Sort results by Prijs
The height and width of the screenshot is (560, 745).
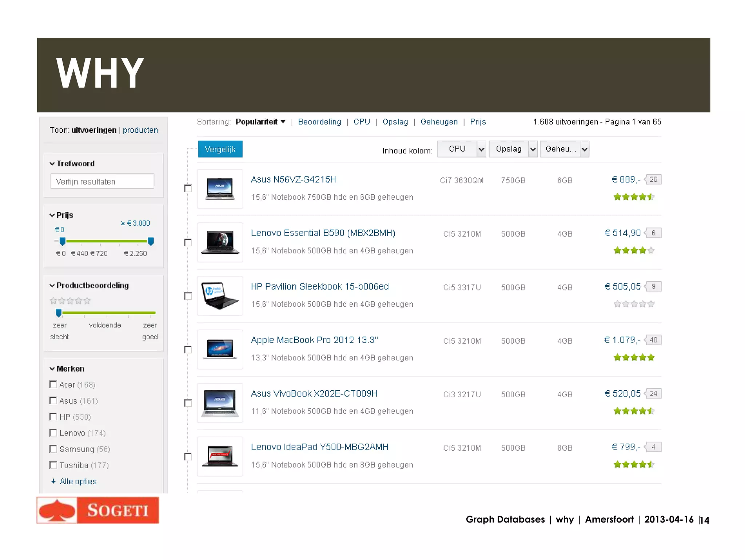(478, 122)
